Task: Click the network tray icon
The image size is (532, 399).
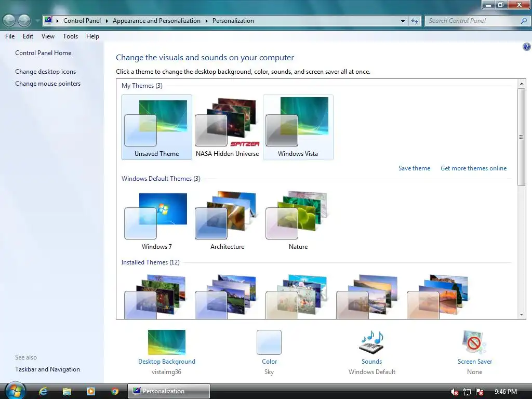Action: [x=467, y=392]
